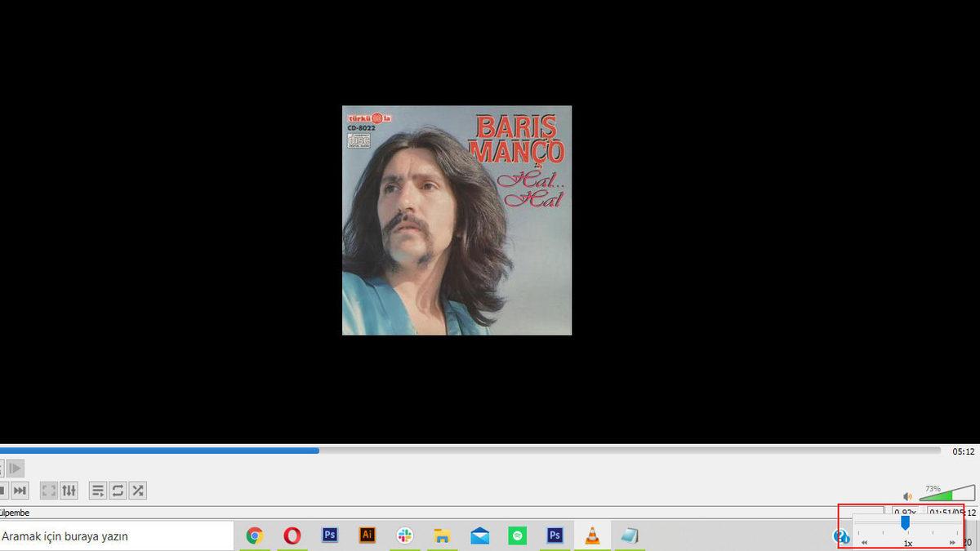Speed up playback with the » button
The image size is (980, 551).
tap(951, 542)
